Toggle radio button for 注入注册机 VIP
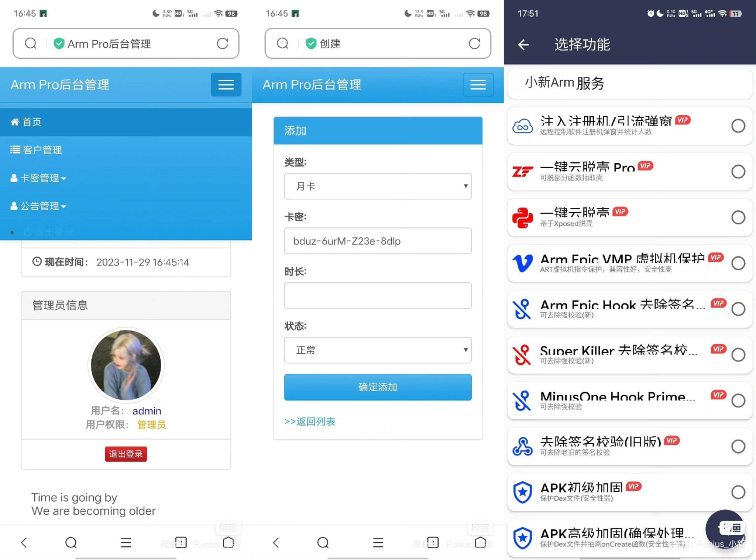Screen dimensions: 756x560 (x=738, y=125)
